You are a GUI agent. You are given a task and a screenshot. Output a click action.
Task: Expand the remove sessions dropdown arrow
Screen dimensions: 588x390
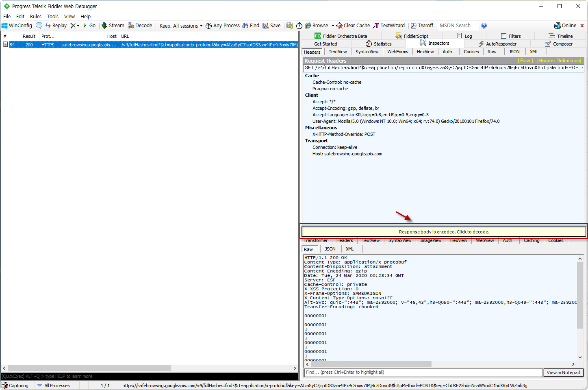78,25
